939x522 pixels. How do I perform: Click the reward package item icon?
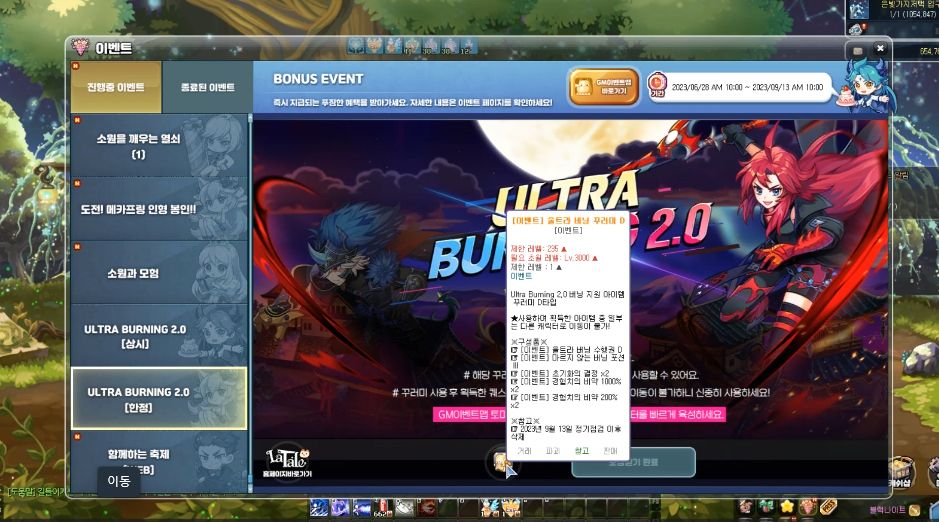click(x=500, y=462)
